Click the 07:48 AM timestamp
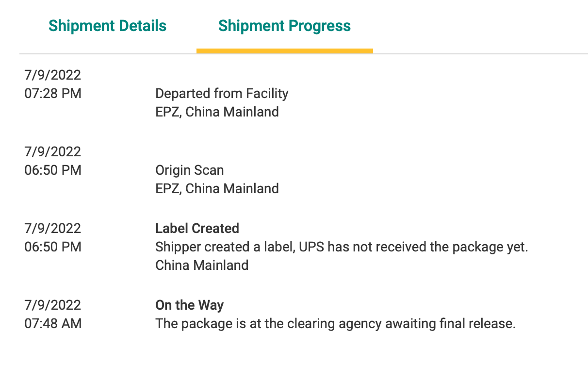Viewport: 588px width, 366px height. pyautogui.click(x=53, y=323)
